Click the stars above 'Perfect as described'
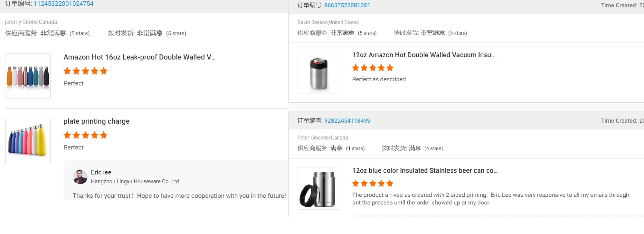 pos(373,68)
